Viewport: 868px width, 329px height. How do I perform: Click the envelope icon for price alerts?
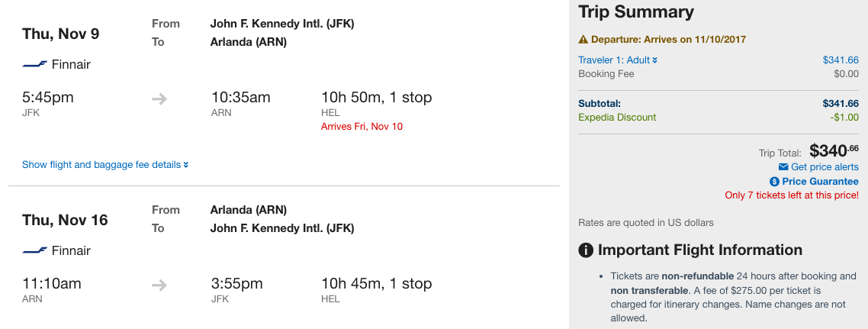783,167
